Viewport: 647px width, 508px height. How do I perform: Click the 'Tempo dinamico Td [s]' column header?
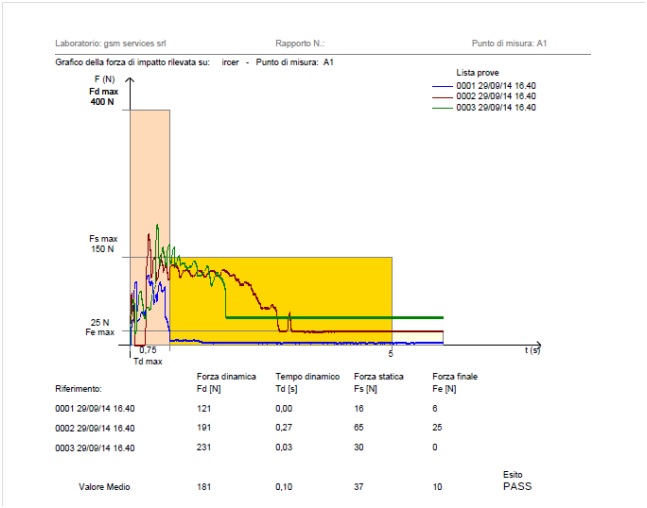point(288,382)
